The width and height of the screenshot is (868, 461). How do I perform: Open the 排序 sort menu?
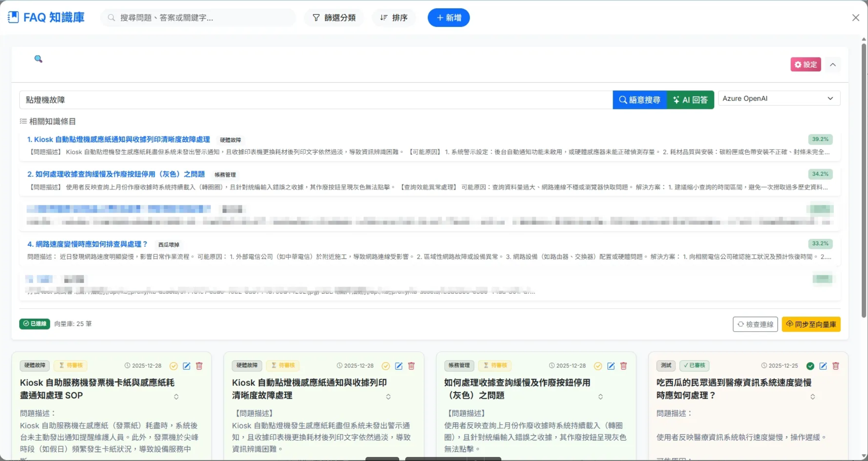coord(394,17)
